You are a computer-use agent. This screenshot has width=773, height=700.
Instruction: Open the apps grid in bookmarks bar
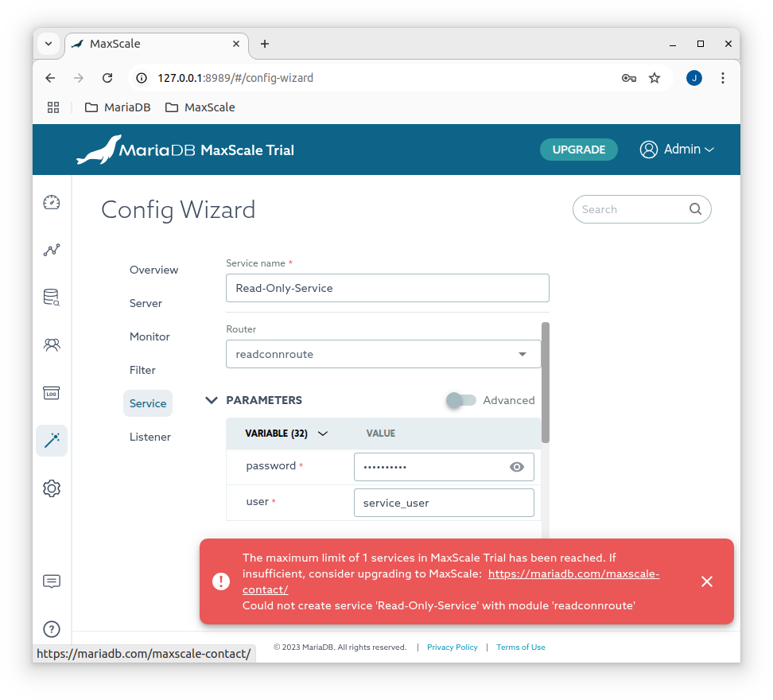tap(53, 107)
